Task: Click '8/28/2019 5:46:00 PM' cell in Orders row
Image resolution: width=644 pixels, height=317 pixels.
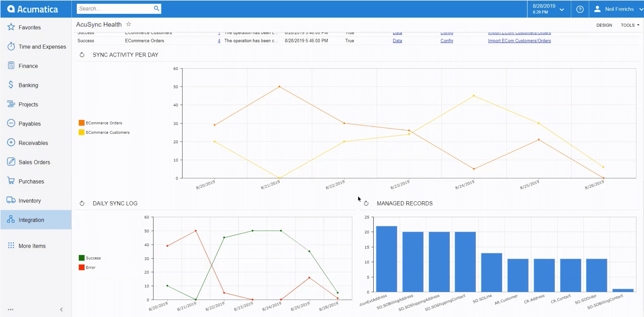Action: pyautogui.click(x=306, y=40)
